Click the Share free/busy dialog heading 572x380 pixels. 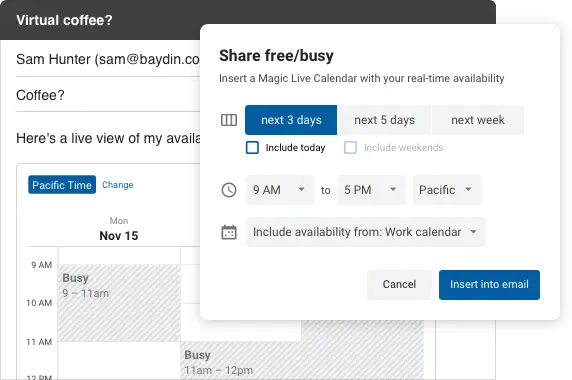(x=276, y=56)
